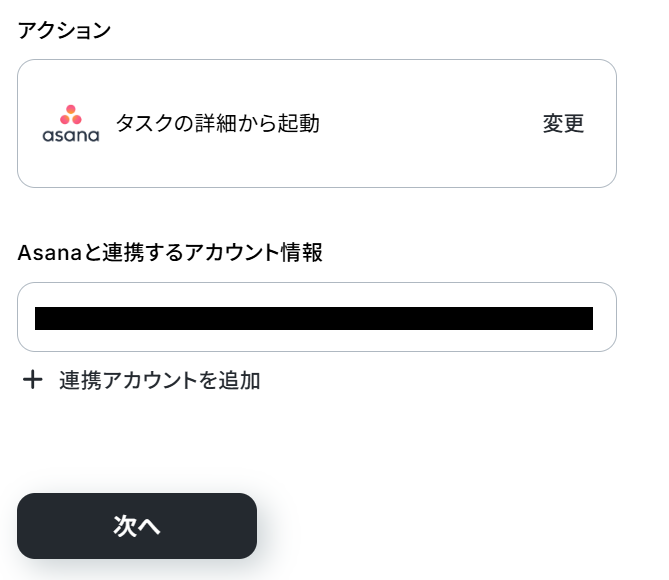Click the 次へ button to proceed
This screenshot has height=580, width=669.
coord(137,526)
